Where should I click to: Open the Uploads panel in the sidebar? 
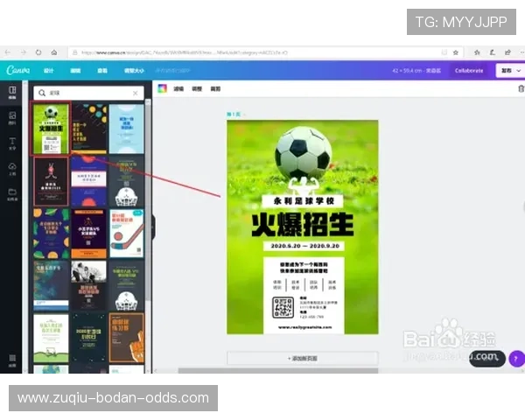click(12, 169)
